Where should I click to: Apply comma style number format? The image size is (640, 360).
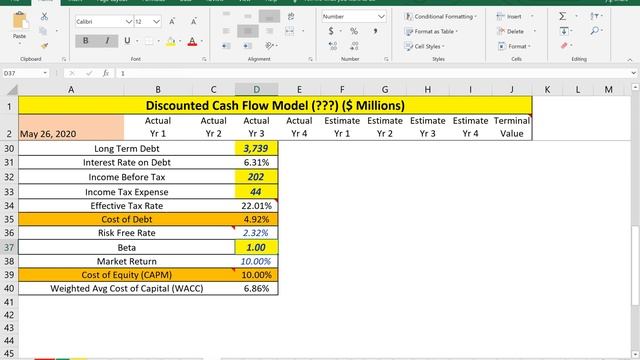375,31
